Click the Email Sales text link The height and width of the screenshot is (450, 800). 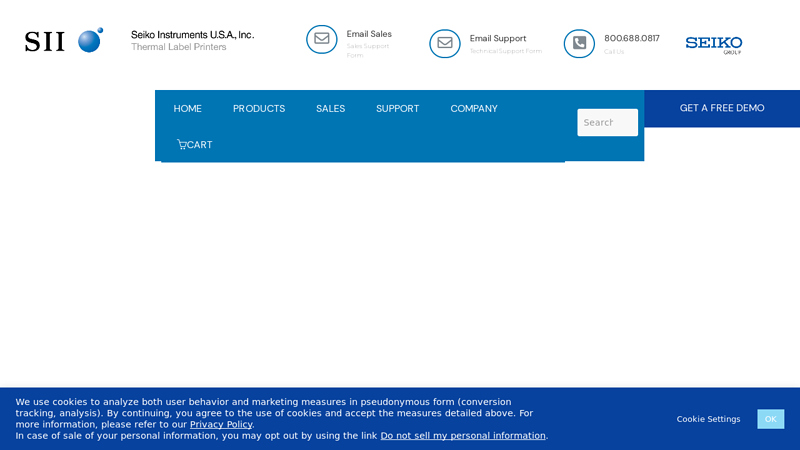(x=369, y=34)
